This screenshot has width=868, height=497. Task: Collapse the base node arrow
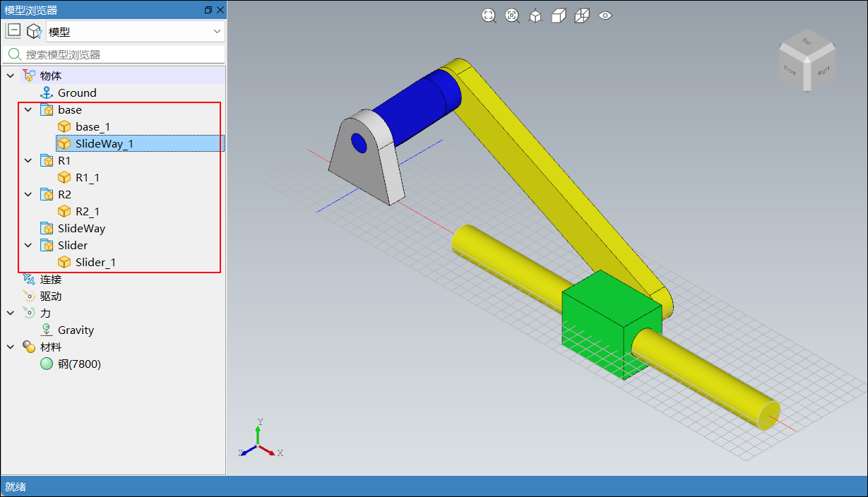click(x=28, y=110)
